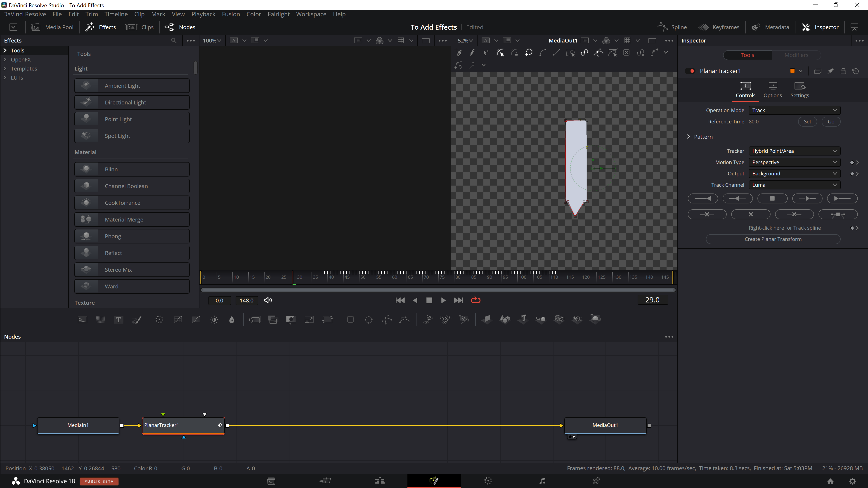The width and height of the screenshot is (868, 488).
Task: Choose the Modify Only spline tool
Action: (500, 52)
